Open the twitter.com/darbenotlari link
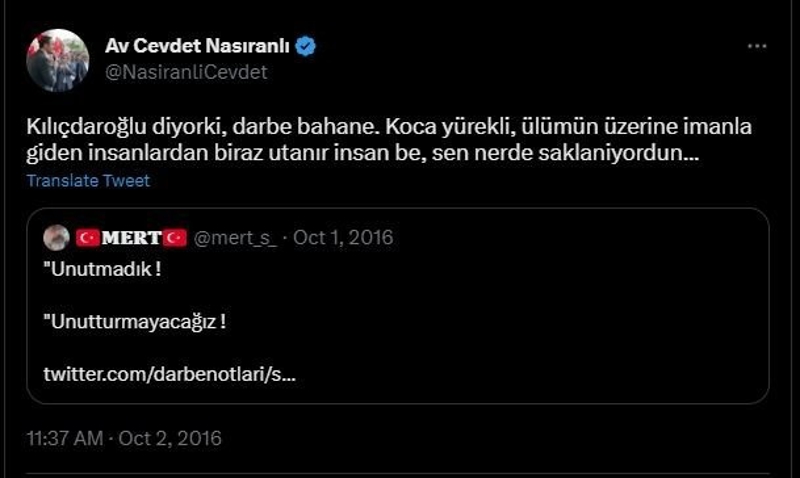This screenshot has height=478, width=800. click(x=169, y=374)
